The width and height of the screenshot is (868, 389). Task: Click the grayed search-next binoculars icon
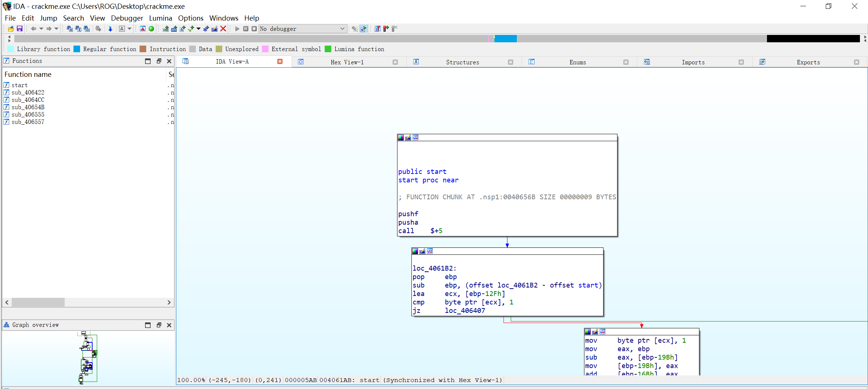(x=98, y=29)
